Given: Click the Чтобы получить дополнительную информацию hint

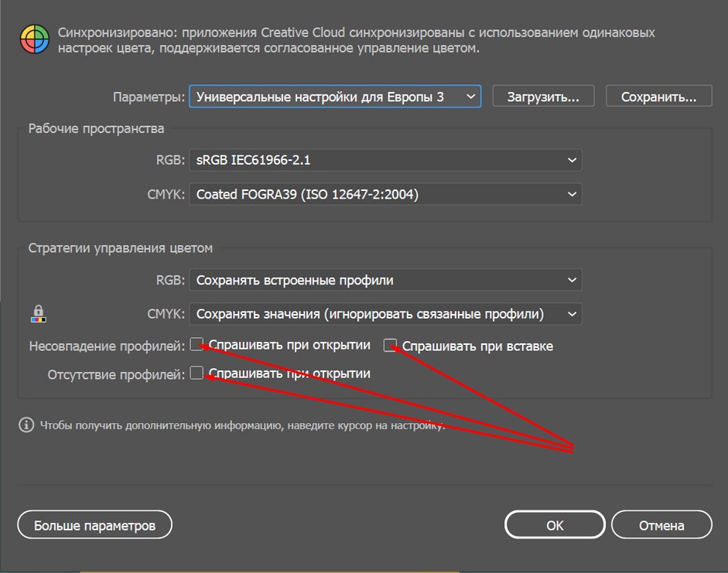Looking at the screenshot, I should click(242, 425).
